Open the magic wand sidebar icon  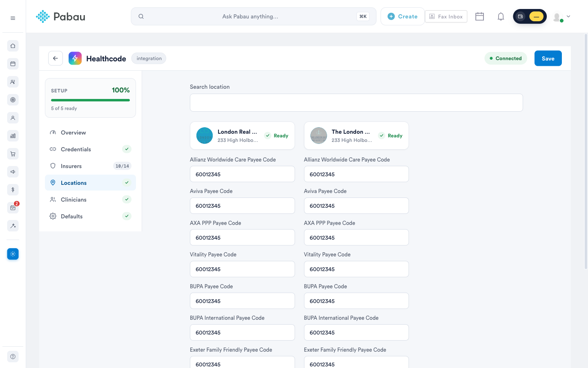click(13, 226)
